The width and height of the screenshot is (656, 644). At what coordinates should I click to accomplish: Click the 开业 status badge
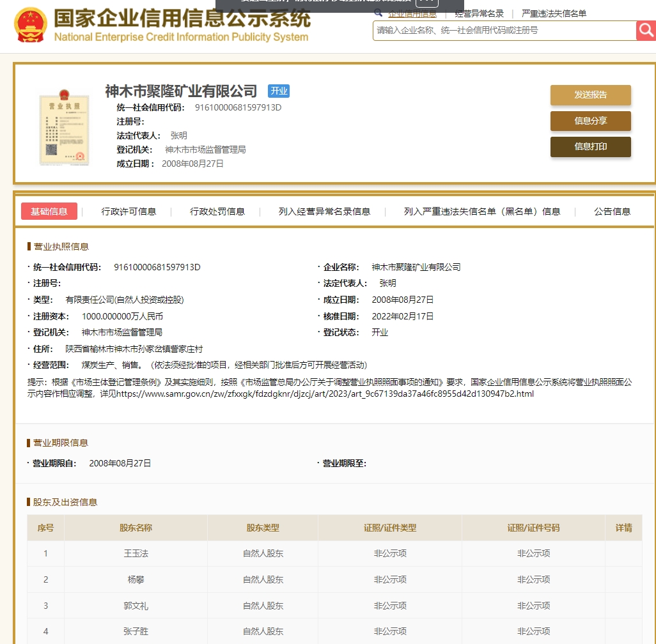pos(279,91)
